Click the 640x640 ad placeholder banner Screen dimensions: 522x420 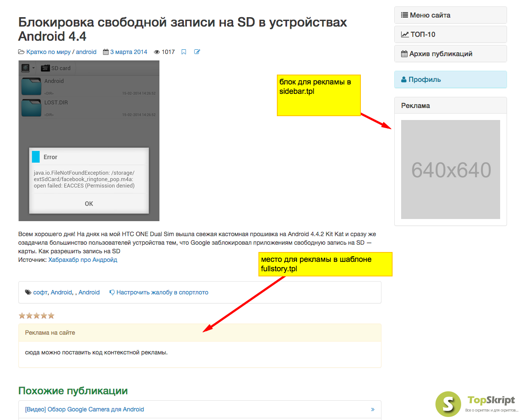pyautogui.click(x=450, y=169)
